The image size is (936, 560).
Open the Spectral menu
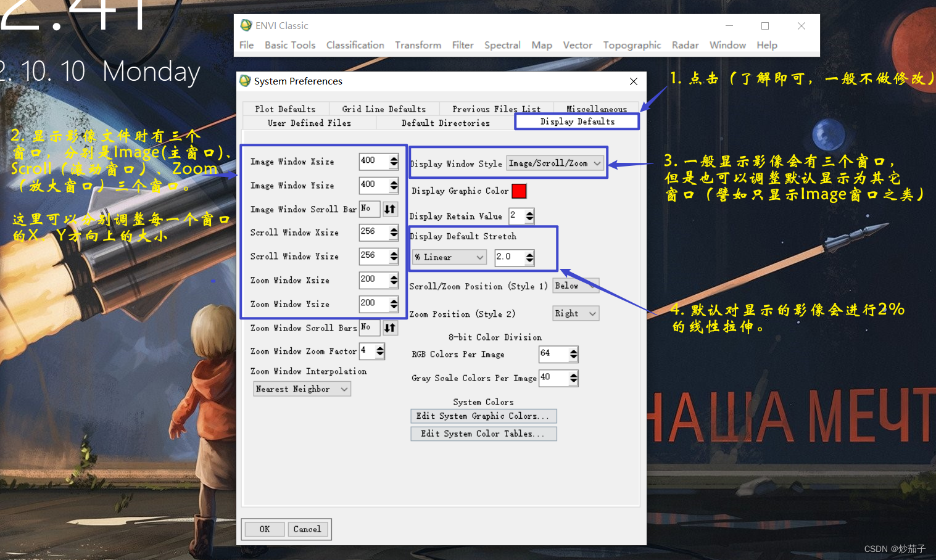(x=502, y=45)
